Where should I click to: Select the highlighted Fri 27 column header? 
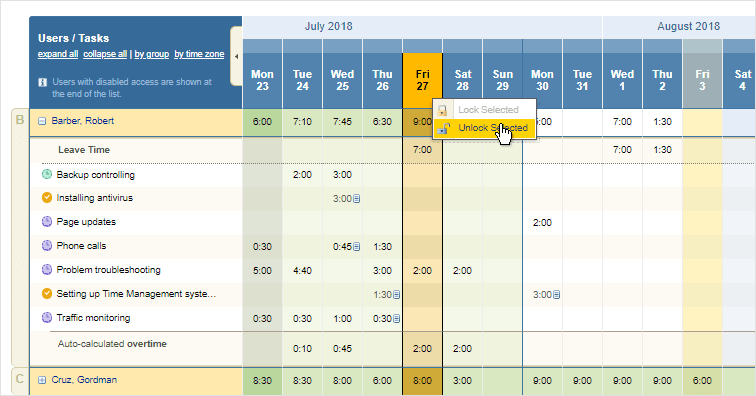422,80
